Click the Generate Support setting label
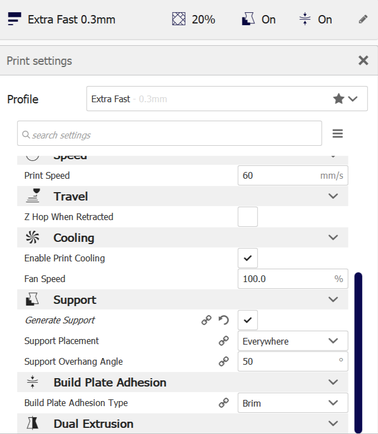The height and width of the screenshot is (434, 378). 60,320
